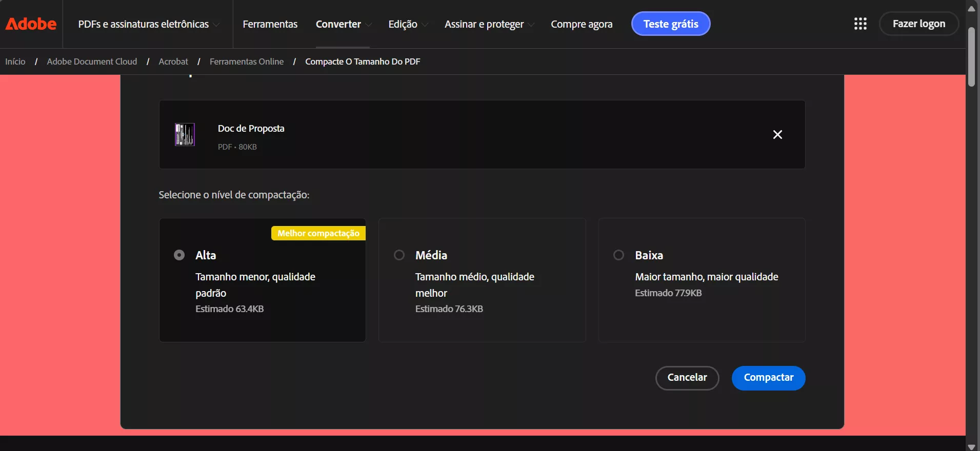Open Acrobat breadcrumb link
Screen dimensions: 980x451
173,61
